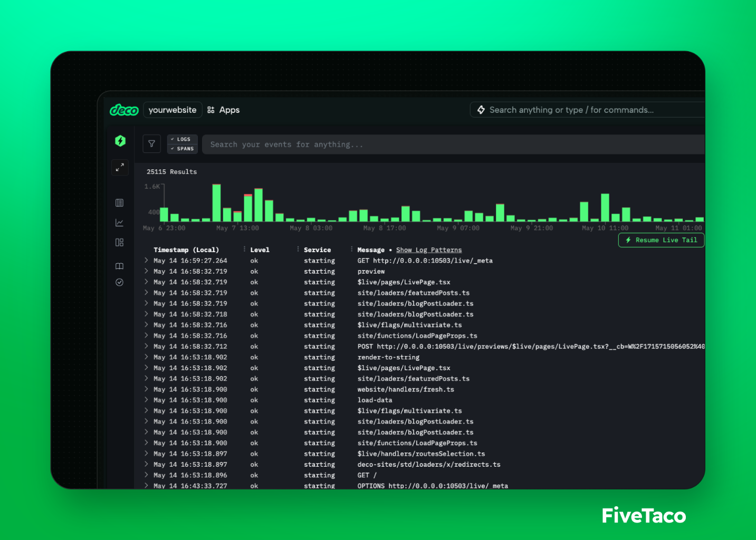This screenshot has width=756, height=540.
Task: Expand the row with message preview
Action: coord(146,271)
